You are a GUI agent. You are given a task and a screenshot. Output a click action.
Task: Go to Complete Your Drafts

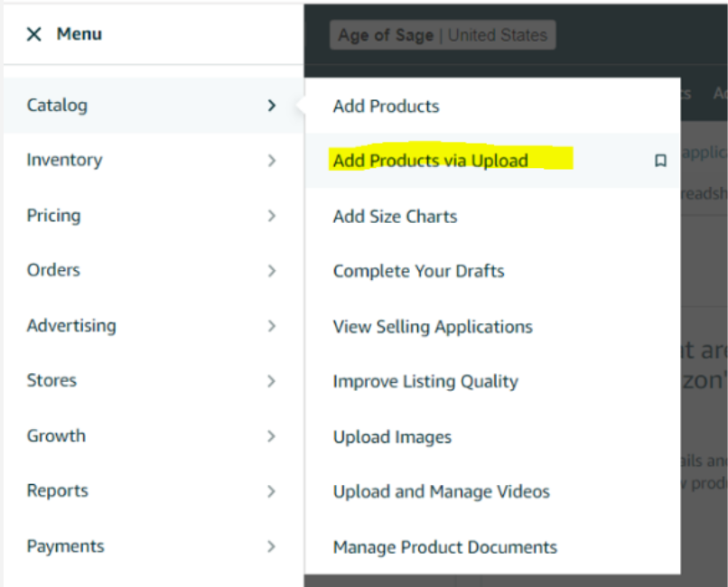(418, 271)
